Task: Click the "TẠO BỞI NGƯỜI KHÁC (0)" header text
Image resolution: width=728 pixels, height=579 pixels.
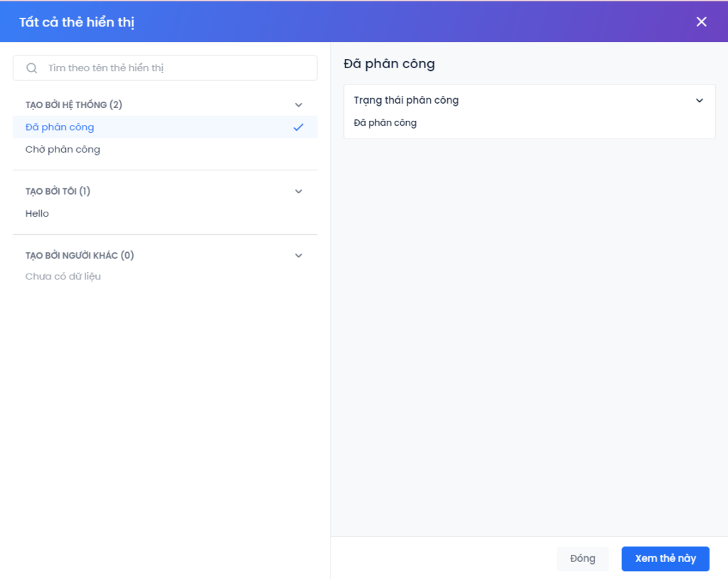Action: [x=80, y=256]
